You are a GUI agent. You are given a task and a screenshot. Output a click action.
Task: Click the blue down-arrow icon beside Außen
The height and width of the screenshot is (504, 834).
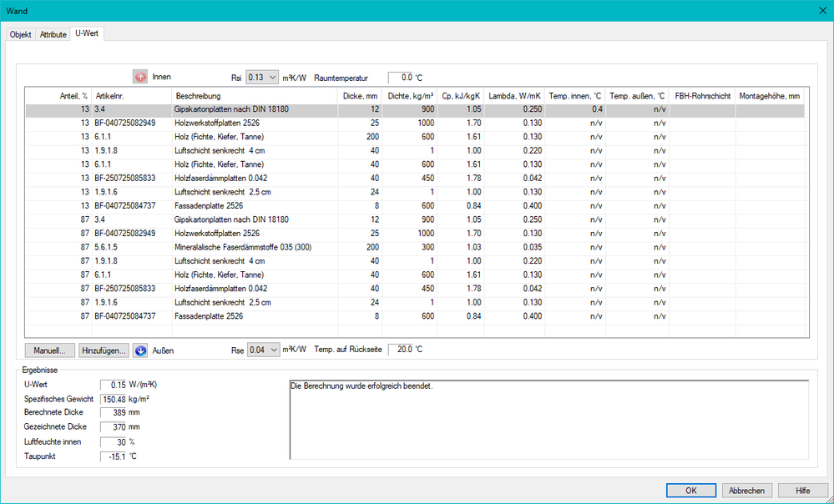(x=140, y=350)
